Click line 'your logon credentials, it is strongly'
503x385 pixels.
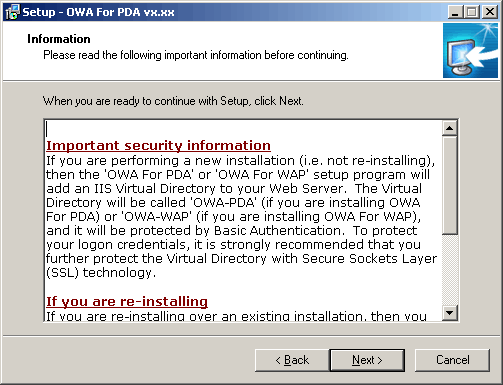pyautogui.click(x=233, y=245)
